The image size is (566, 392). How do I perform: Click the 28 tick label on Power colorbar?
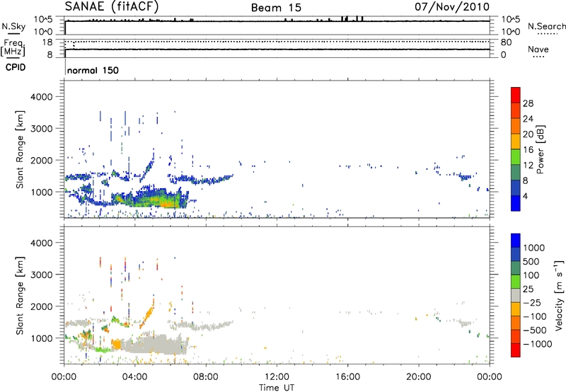[528, 103]
